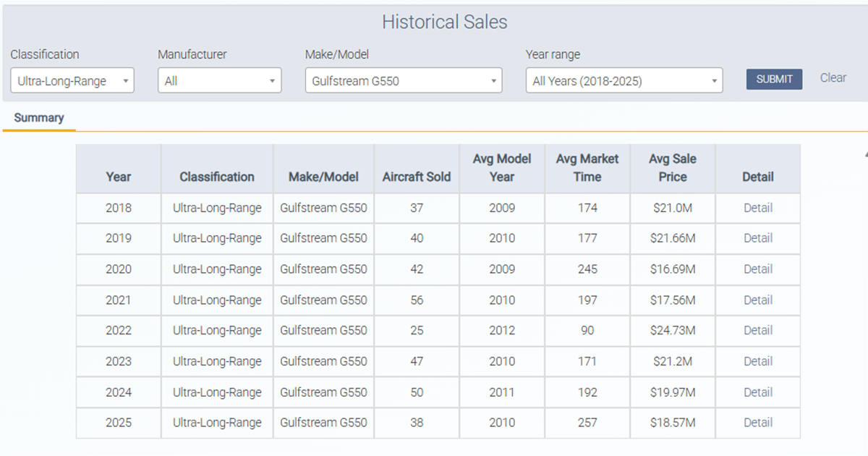The height and width of the screenshot is (456, 868).
Task: Click the SUBMIT button
Action: pyautogui.click(x=774, y=79)
